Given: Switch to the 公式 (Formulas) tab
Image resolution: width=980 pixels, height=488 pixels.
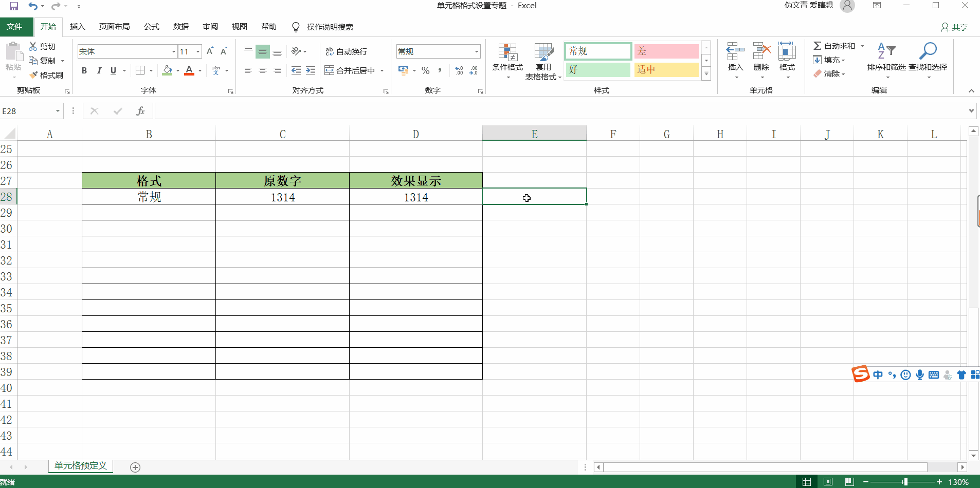Looking at the screenshot, I should pos(151,27).
